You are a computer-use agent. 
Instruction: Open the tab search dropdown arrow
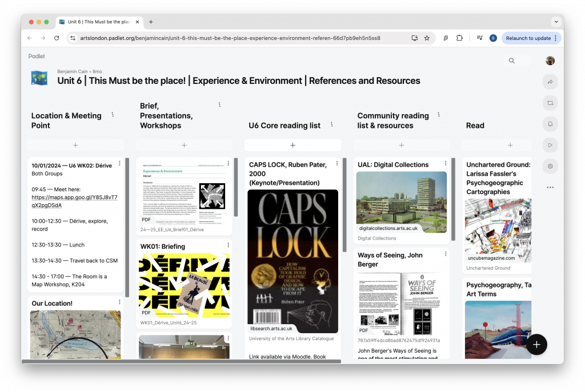click(556, 22)
